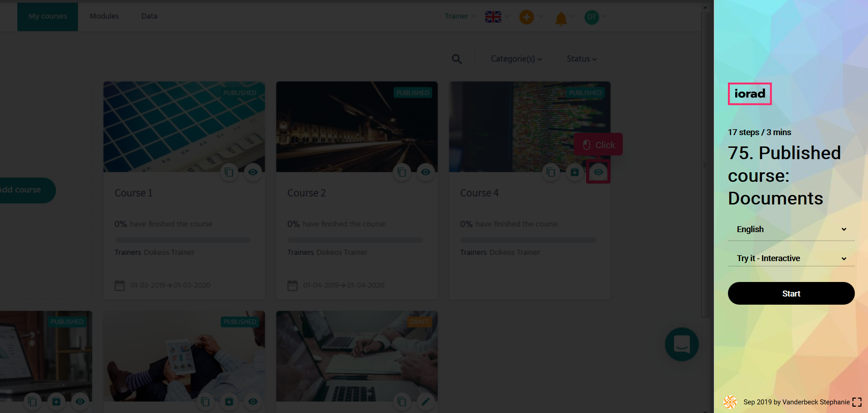Open the DT user avatar menu
The image size is (868, 413).
click(x=592, y=17)
